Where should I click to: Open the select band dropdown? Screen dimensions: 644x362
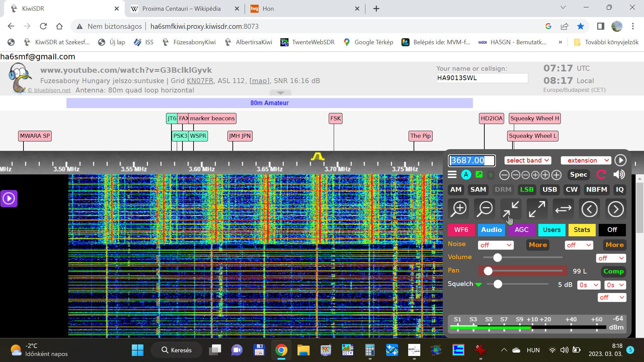(528, 161)
